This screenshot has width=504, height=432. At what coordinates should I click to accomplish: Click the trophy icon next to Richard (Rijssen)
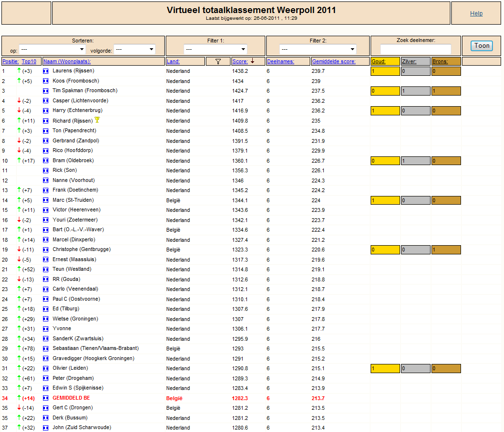pos(97,120)
